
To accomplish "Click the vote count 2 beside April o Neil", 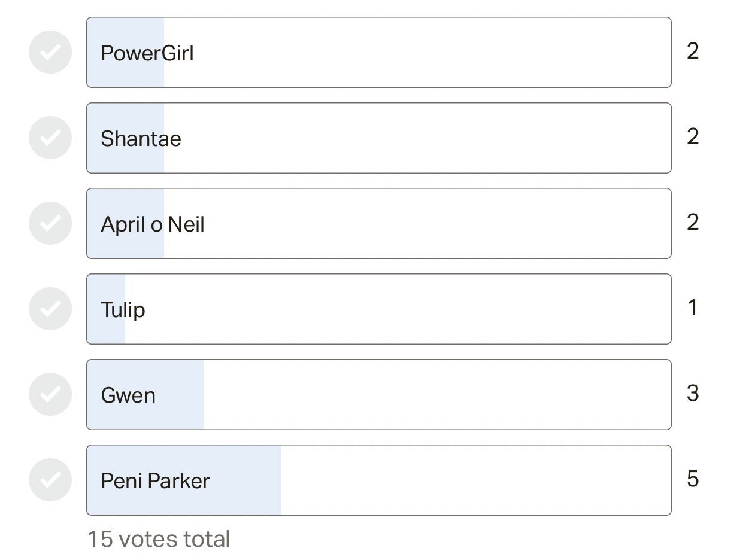I will [693, 223].
